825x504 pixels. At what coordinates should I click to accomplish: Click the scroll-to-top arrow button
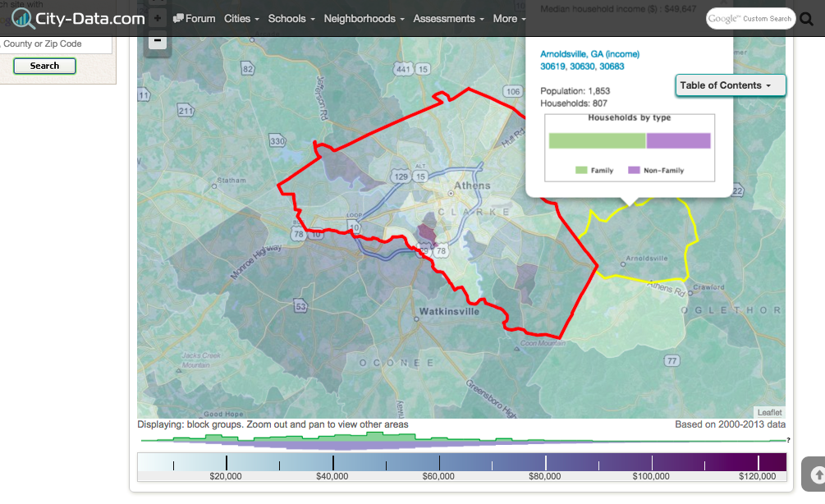pos(817,475)
